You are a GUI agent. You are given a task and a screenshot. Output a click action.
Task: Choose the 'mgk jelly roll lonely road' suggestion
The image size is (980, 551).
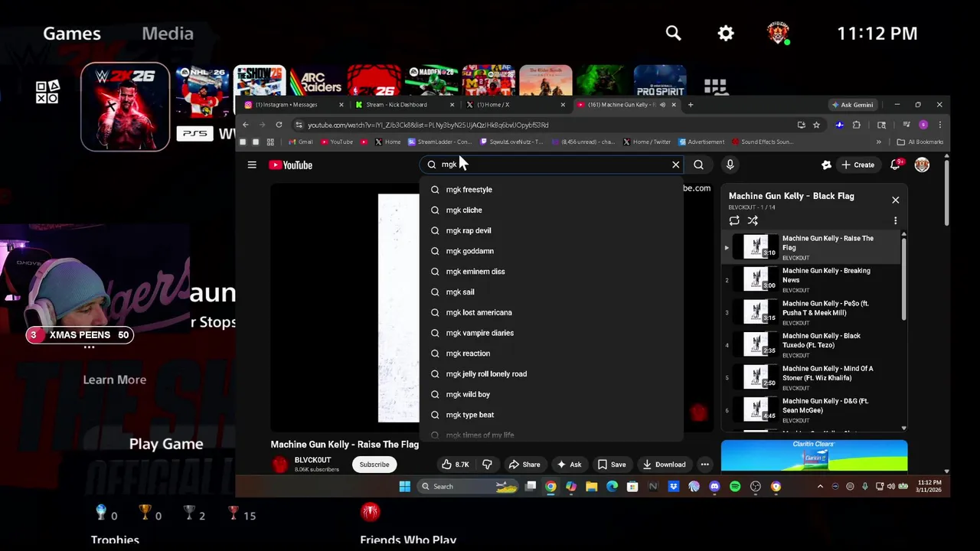coord(551,373)
